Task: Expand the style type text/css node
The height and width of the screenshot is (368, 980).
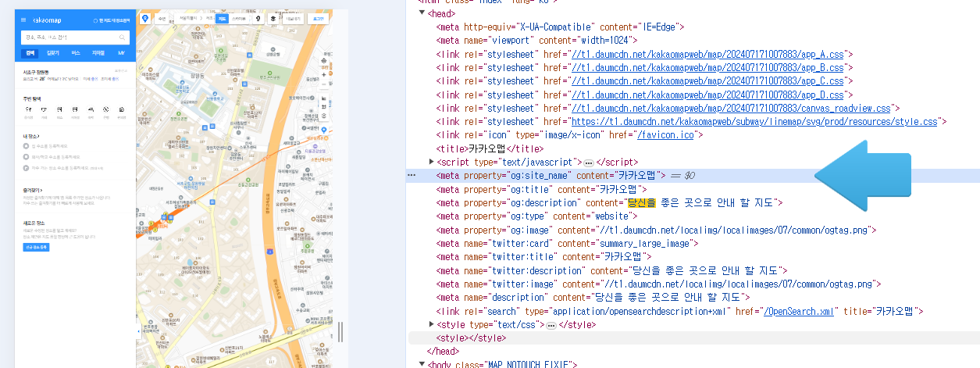Action: point(432,324)
